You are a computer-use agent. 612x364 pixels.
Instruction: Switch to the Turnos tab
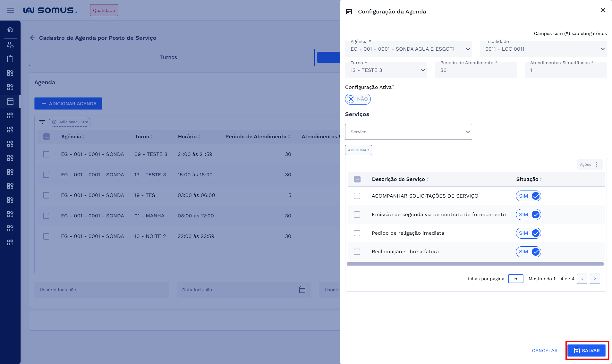pyautogui.click(x=169, y=57)
